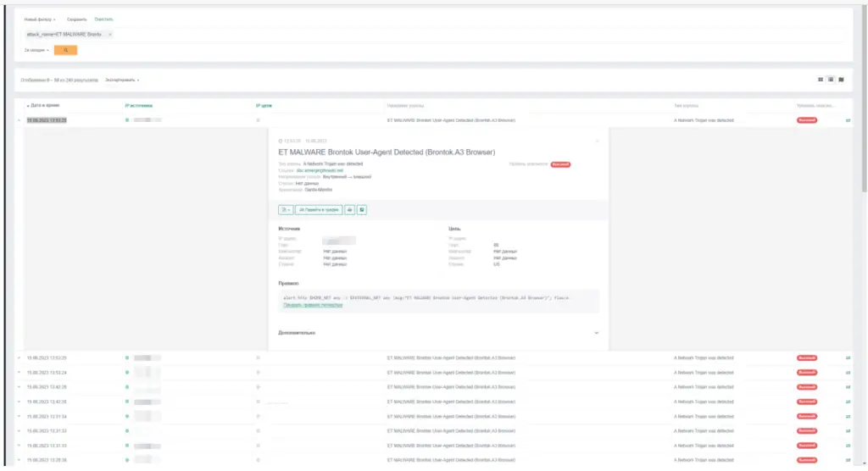
Task: Click threat type text in 13:53:24 row
Action: [x=703, y=373]
